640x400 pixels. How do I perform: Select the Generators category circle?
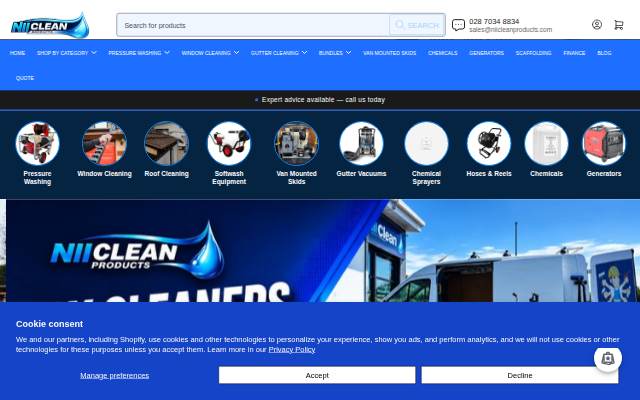pos(604,144)
